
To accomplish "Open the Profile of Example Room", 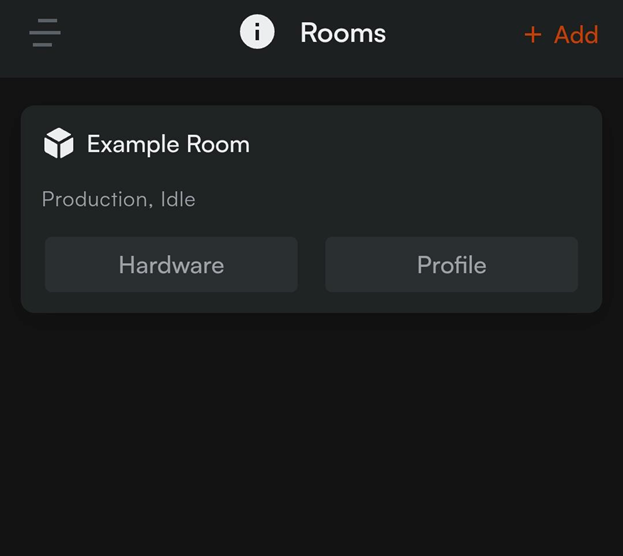I will pos(451,265).
